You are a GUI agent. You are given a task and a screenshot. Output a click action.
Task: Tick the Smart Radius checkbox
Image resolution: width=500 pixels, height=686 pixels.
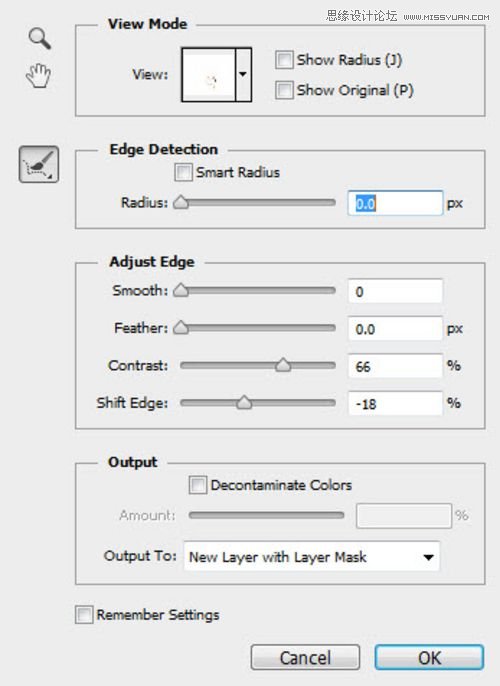183,172
